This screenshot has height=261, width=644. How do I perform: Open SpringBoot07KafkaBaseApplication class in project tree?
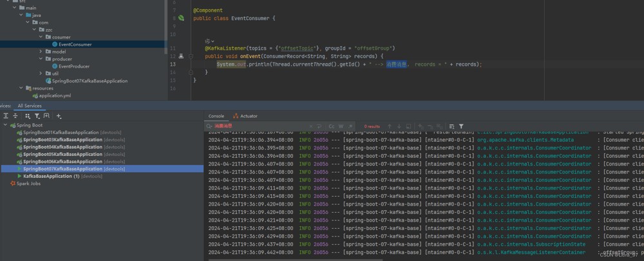[x=90, y=81]
